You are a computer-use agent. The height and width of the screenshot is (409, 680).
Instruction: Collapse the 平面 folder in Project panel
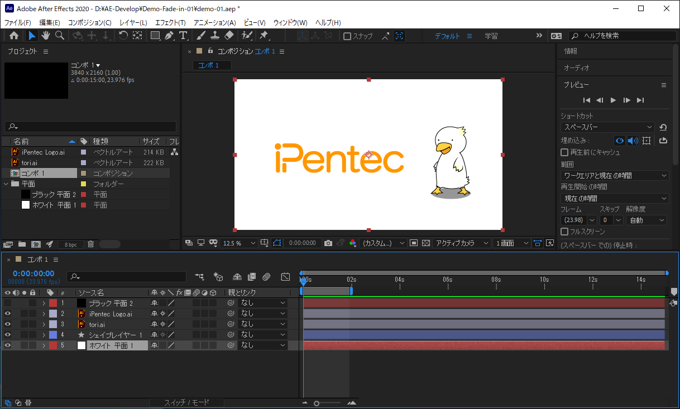tap(6, 184)
